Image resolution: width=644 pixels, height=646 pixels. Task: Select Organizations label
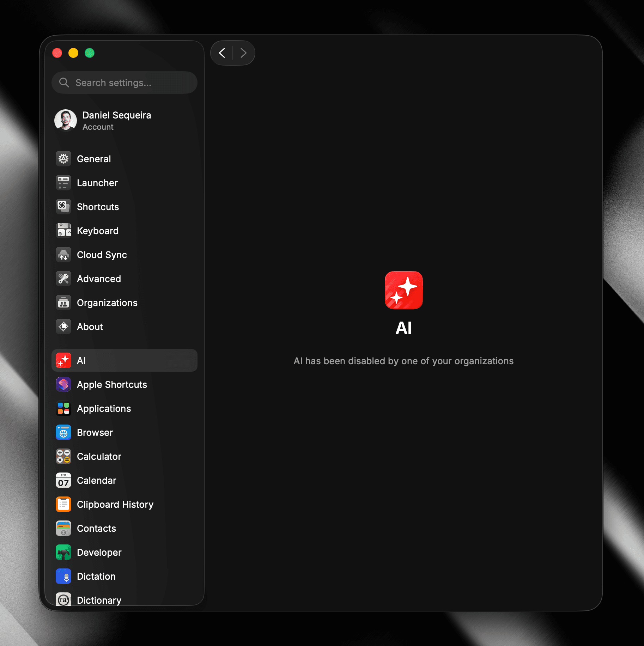(x=107, y=303)
